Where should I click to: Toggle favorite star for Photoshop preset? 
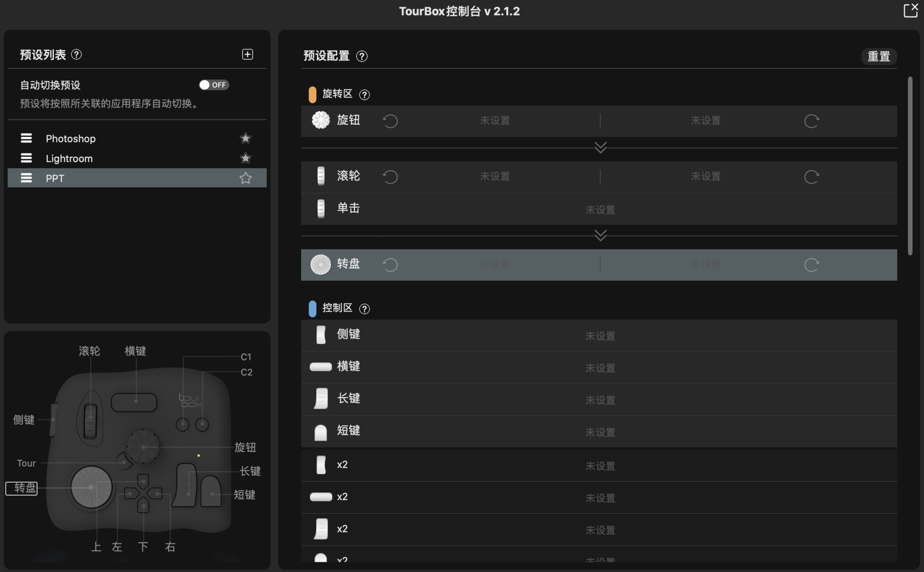(x=245, y=138)
